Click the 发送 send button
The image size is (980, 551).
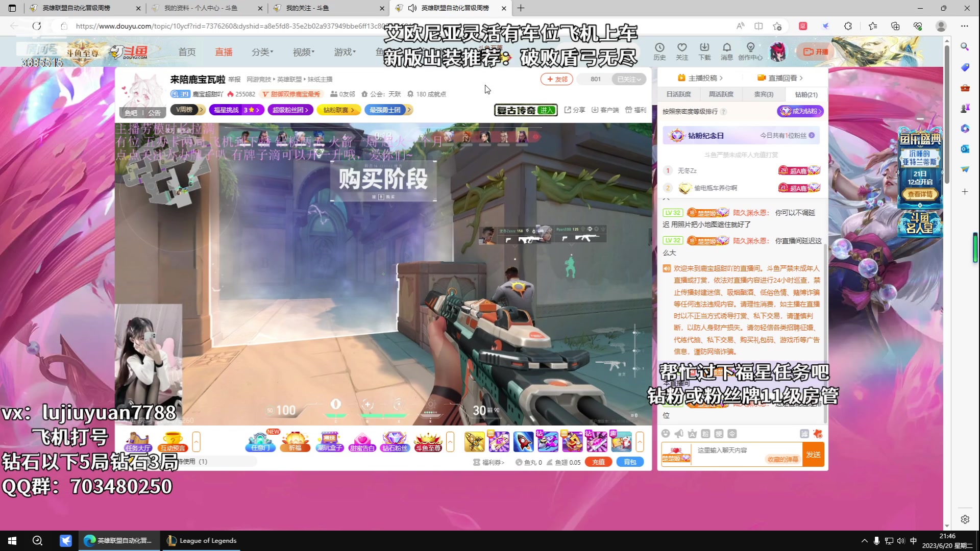[x=813, y=454]
